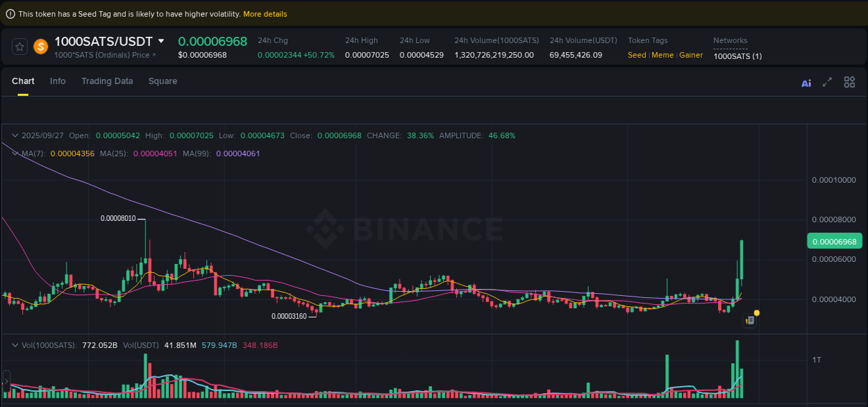Open the 1000SATS/USDT pair selector dropdown
The width and height of the screenshot is (868, 407).
161,41
